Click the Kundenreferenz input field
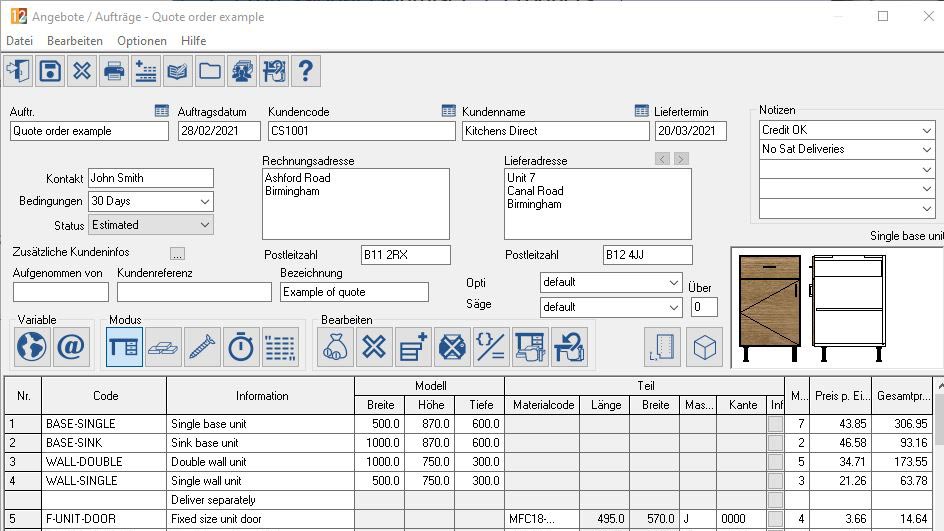Viewport: 944px width, 531px height. 194,292
